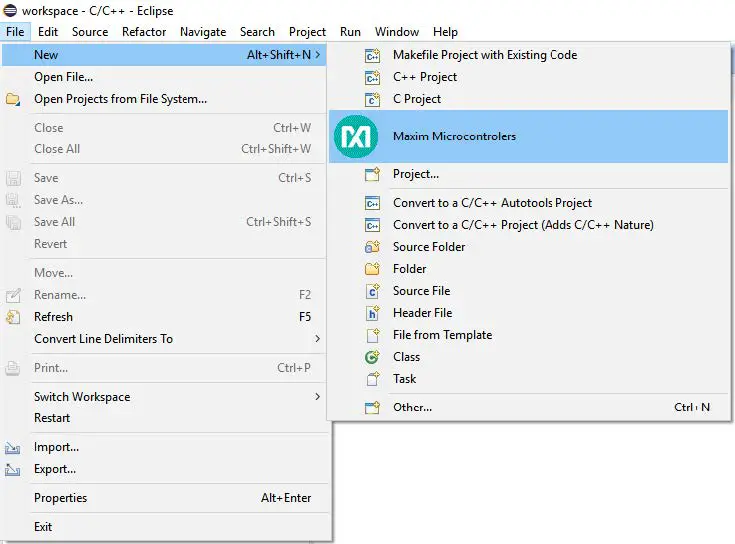Select File from Template
Viewport: 735px width, 544px height.
point(528,335)
